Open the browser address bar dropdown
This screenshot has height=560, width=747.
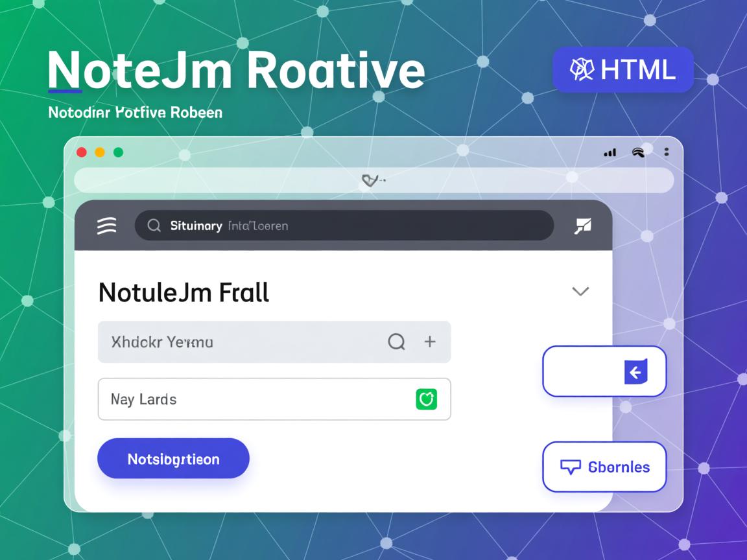[374, 180]
